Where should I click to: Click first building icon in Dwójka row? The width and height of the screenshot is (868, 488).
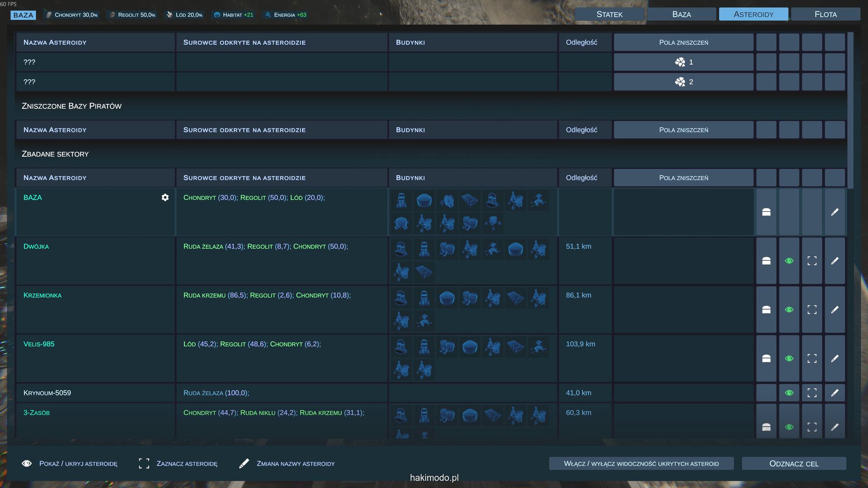(401, 249)
